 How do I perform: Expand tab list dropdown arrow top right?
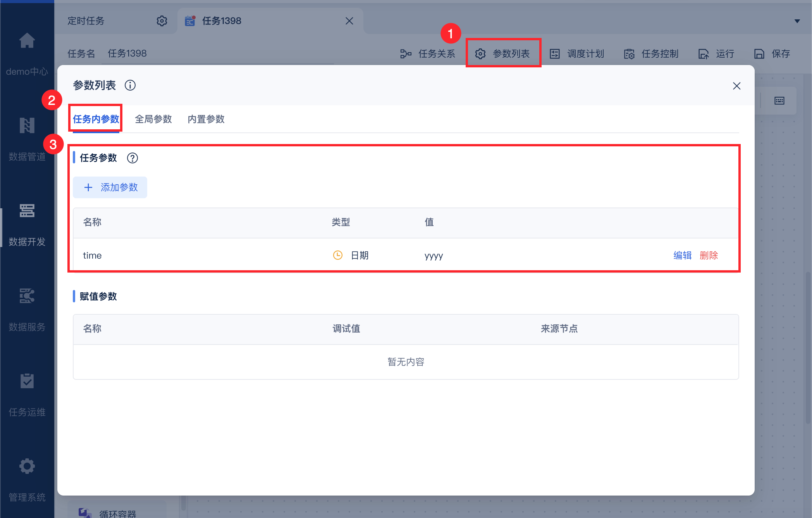click(x=797, y=21)
